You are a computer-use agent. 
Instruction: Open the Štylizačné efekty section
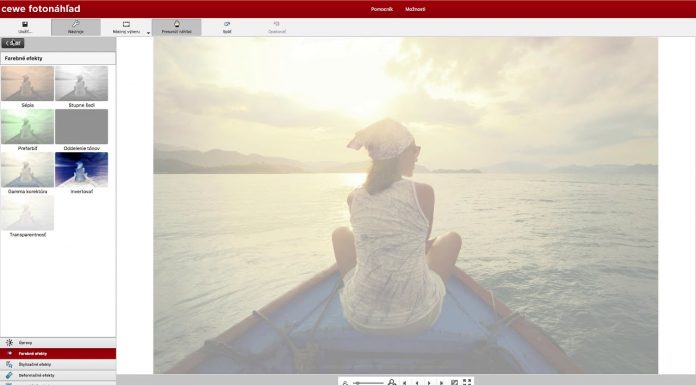(58, 365)
